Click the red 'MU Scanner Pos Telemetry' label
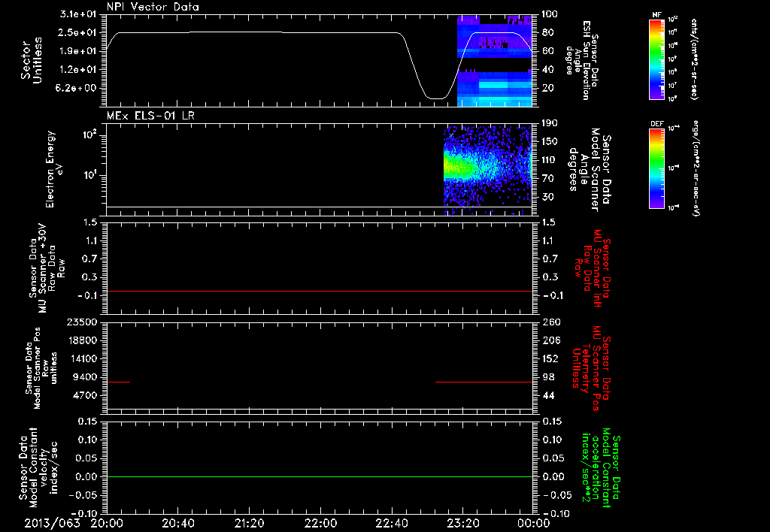770x532 pixels. point(591,368)
